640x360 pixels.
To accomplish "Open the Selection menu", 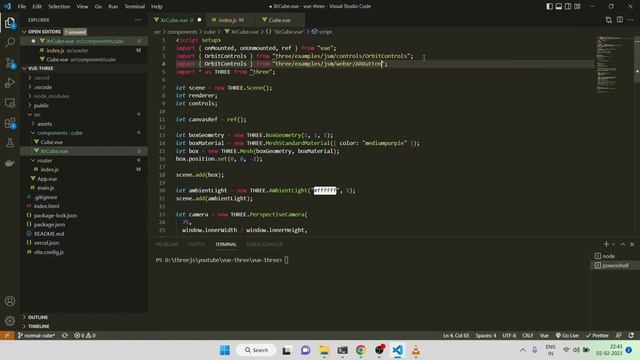I will [59, 7].
